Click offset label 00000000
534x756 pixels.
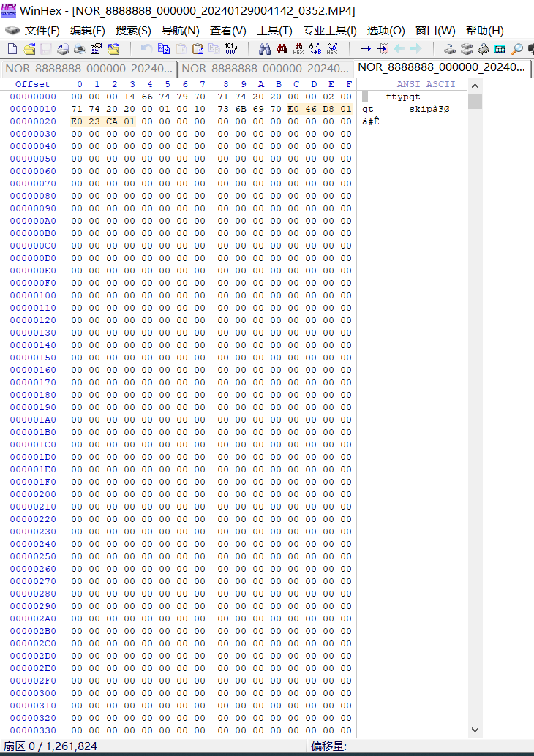pos(33,97)
